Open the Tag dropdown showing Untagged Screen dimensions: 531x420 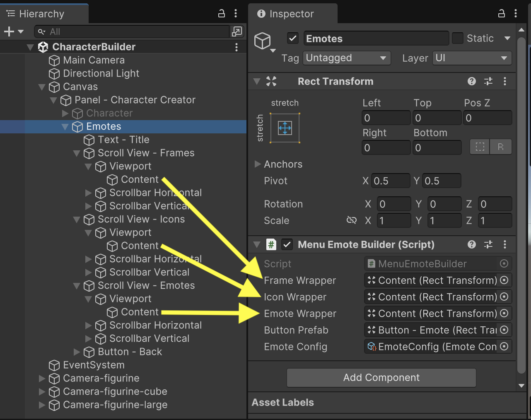point(347,58)
